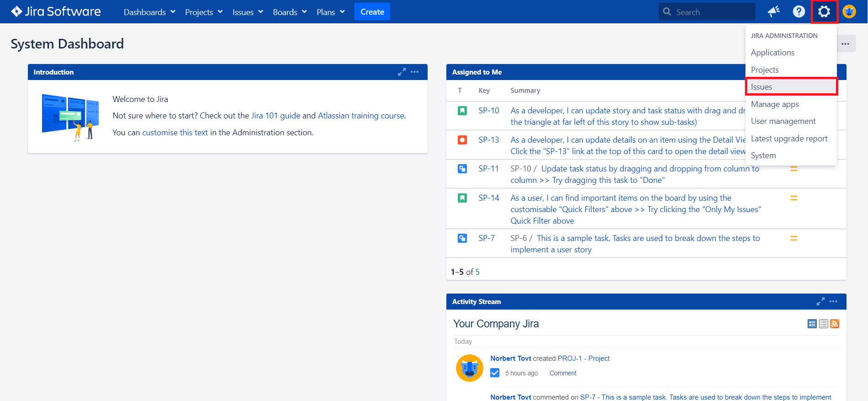The width and height of the screenshot is (868, 401).
Task: Expand the Dashboards dropdown menu
Action: click(x=150, y=12)
